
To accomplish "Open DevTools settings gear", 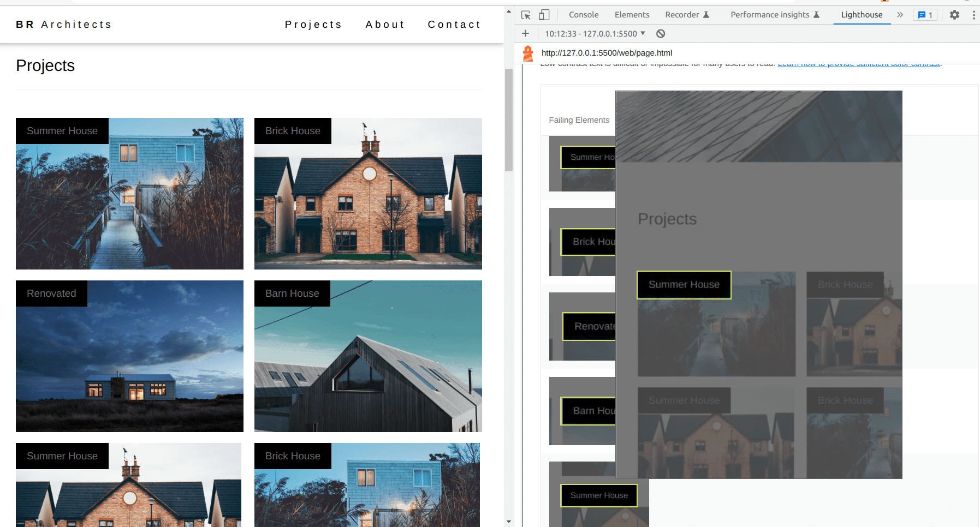I will click(954, 15).
